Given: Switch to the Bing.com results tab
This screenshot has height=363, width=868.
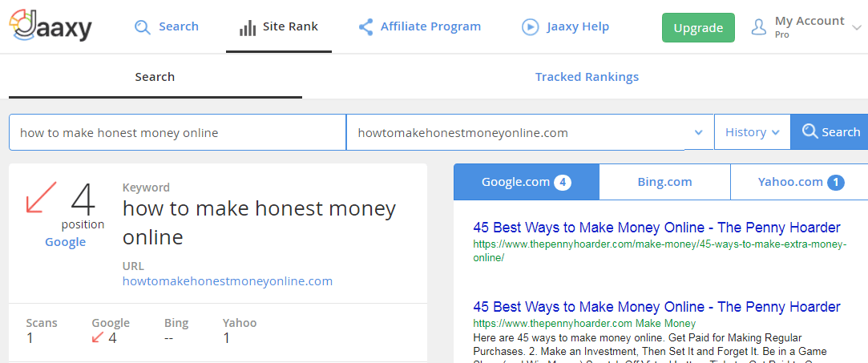Looking at the screenshot, I should click(665, 182).
